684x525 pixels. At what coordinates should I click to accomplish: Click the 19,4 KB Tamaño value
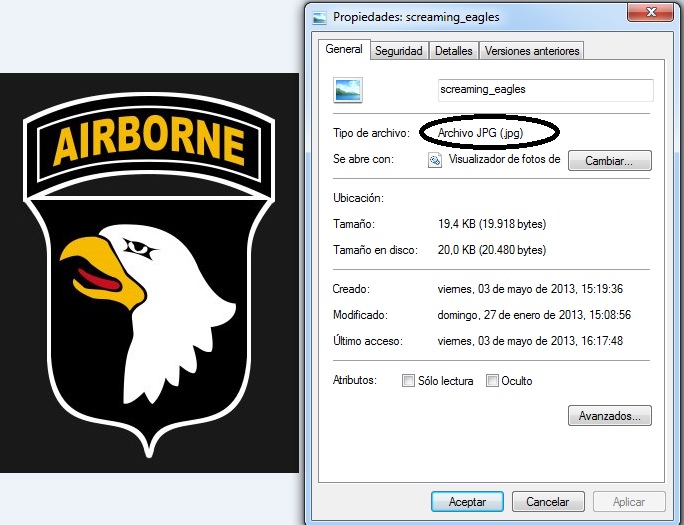click(x=492, y=224)
